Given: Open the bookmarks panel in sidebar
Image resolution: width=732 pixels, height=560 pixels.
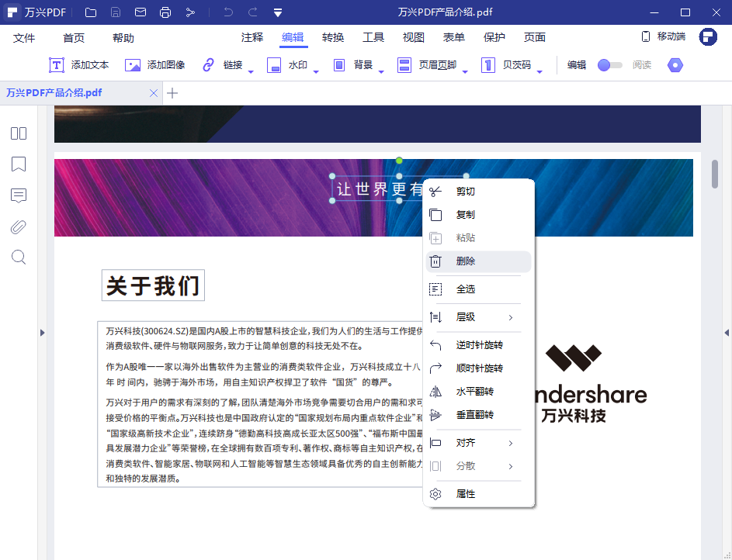Looking at the screenshot, I should [18, 164].
